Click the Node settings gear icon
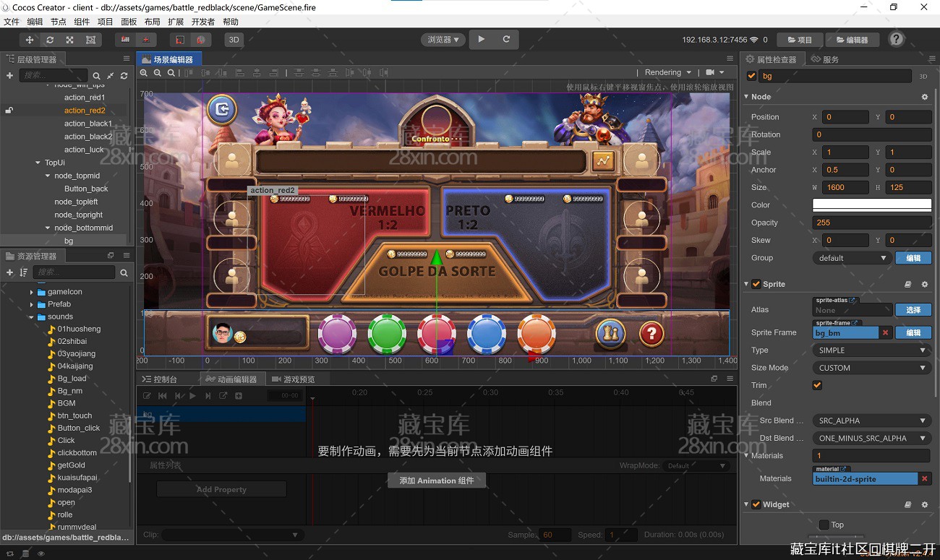Screen dimensions: 940x560 click(924, 97)
